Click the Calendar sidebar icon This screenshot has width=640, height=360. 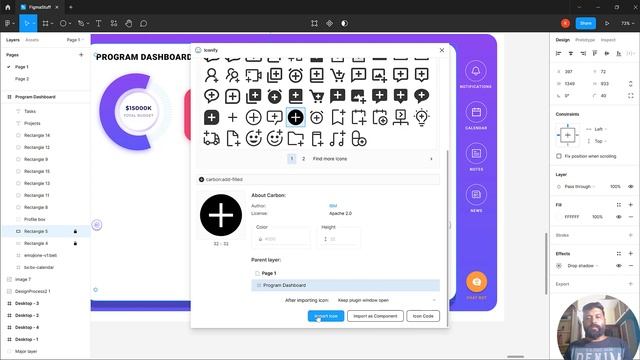(x=476, y=112)
